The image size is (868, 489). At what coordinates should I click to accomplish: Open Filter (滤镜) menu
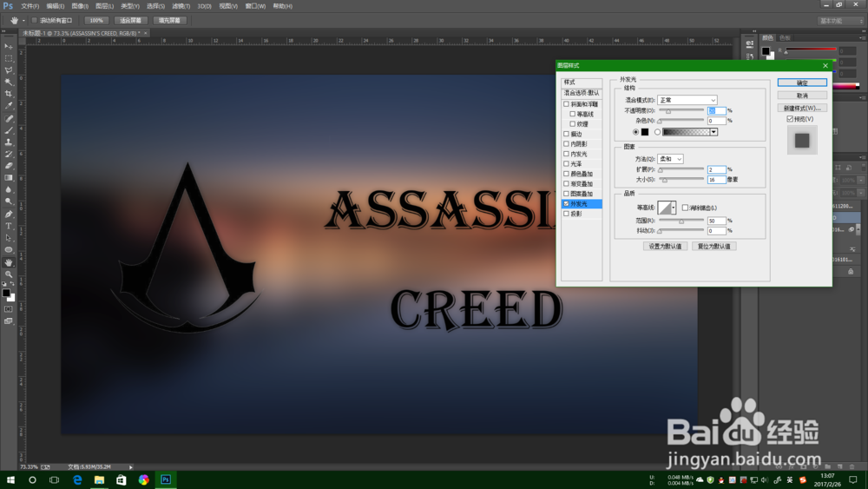pyautogui.click(x=181, y=6)
